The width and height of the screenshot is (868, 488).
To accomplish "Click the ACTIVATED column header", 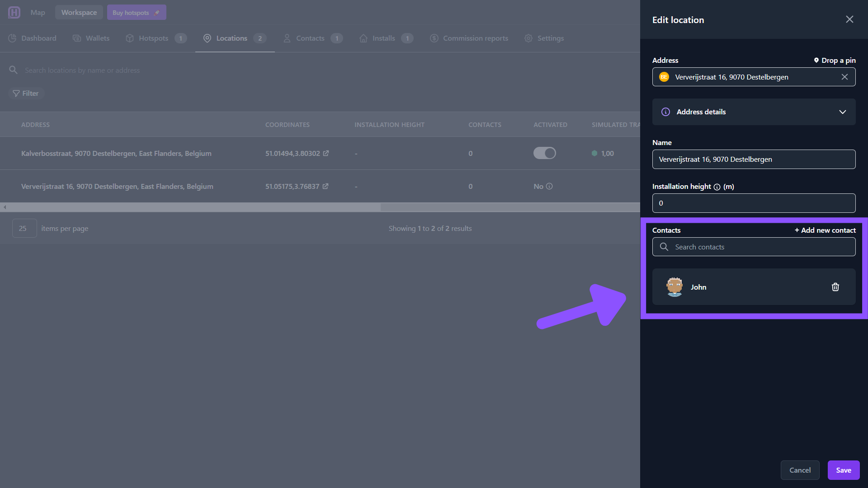I will (550, 125).
